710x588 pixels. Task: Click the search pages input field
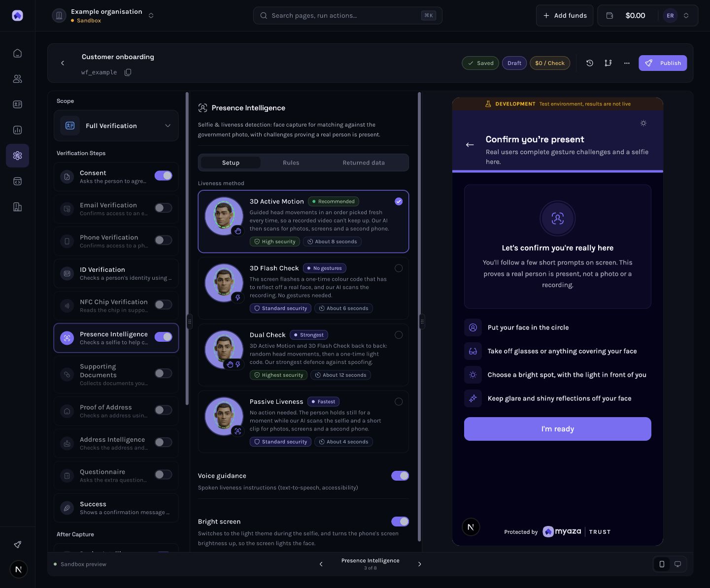pyautogui.click(x=348, y=16)
